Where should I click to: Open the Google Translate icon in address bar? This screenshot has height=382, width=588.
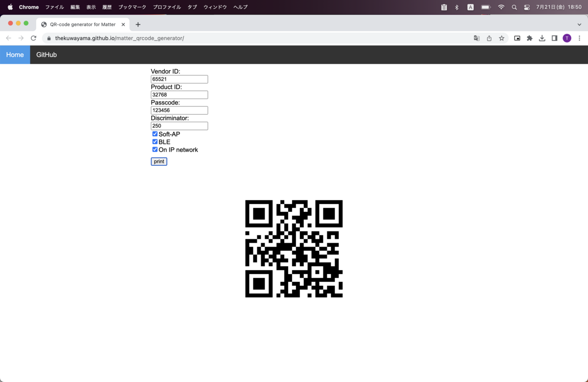476,38
